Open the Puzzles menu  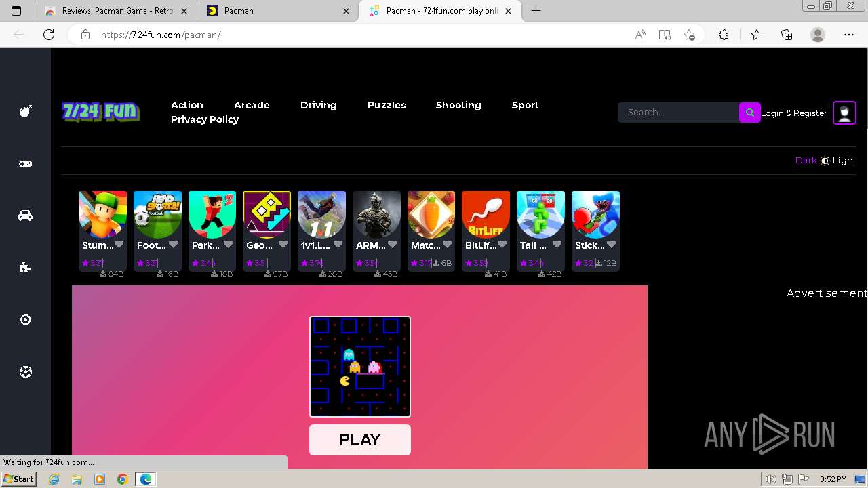[x=387, y=105]
